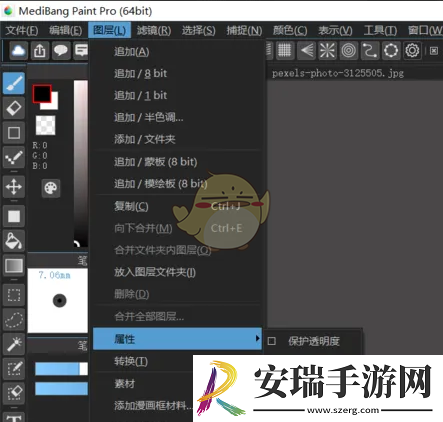Adjust the lower brush opacity slider
443x422 pixels.
coord(61,389)
